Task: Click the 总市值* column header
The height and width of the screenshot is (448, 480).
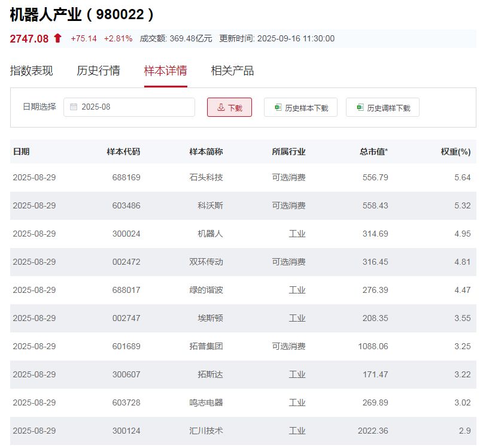Action: tap(373, 152)
